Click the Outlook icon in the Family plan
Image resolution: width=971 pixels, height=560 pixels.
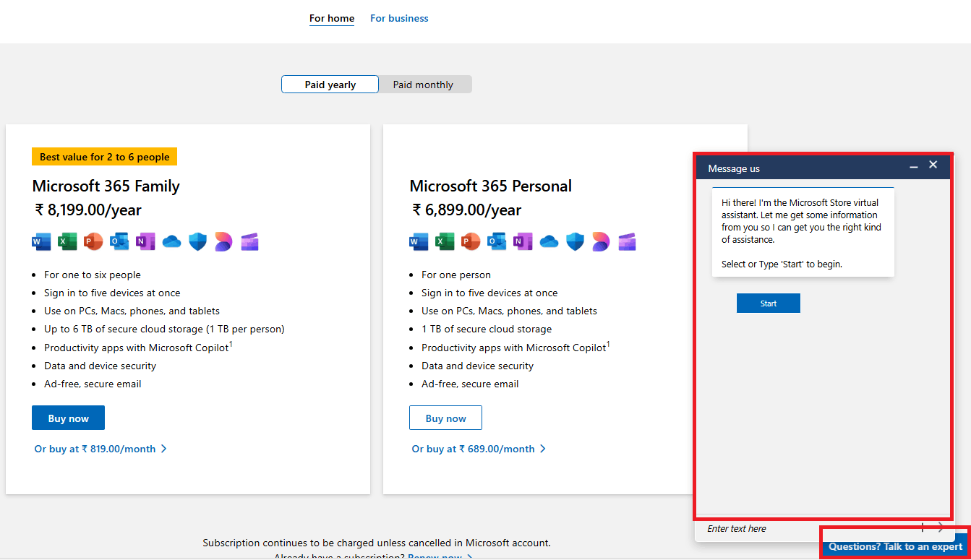(119, 242)
